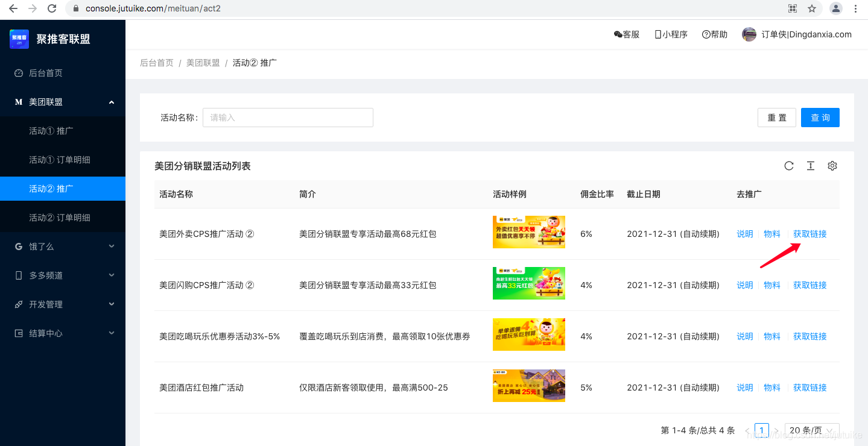Click the 后台首页 dashboard icon
The height and width of the screenshot is (446, 868).
pyautogui.click(x=19, y=73)
